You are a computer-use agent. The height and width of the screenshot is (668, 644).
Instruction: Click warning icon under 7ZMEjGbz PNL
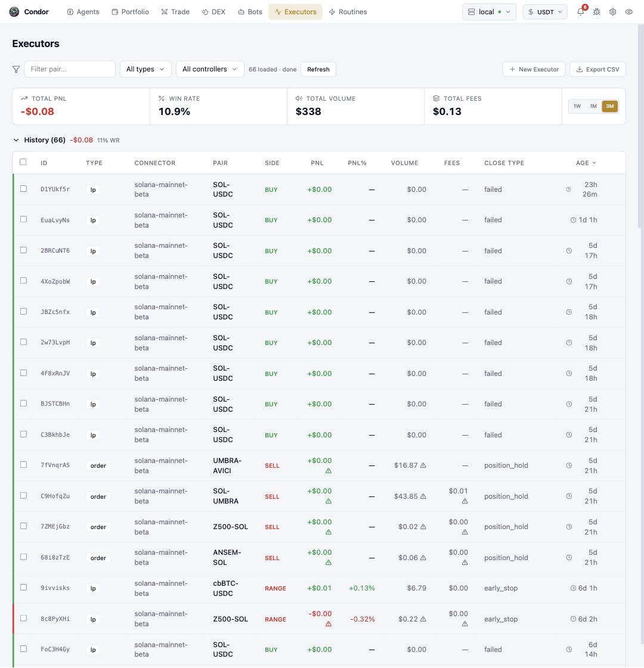[329, 532]
